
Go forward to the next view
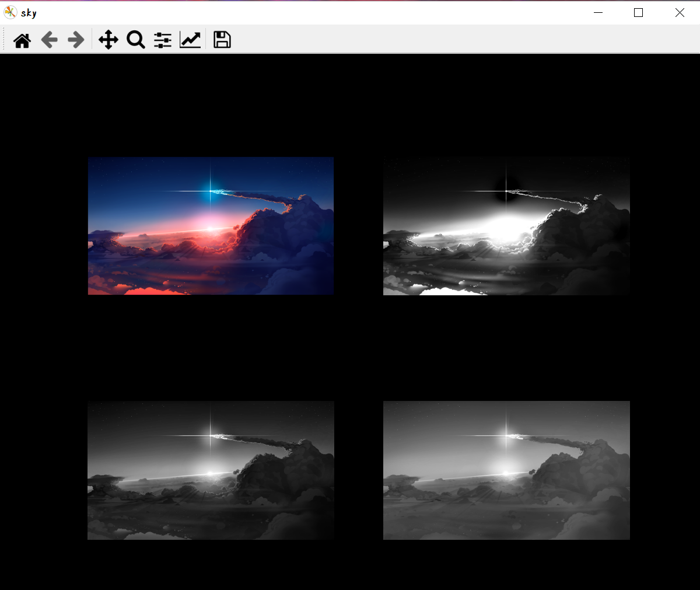point(76,40)
